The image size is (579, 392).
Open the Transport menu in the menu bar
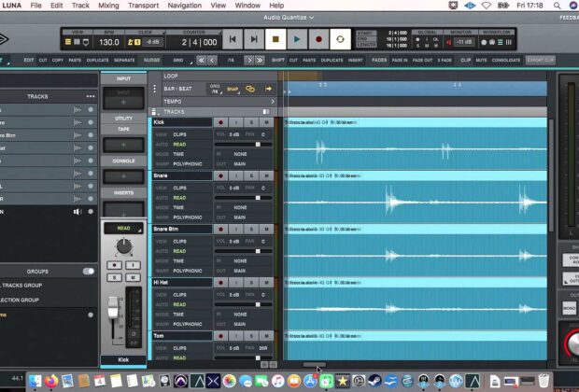[x=143, y=6]
